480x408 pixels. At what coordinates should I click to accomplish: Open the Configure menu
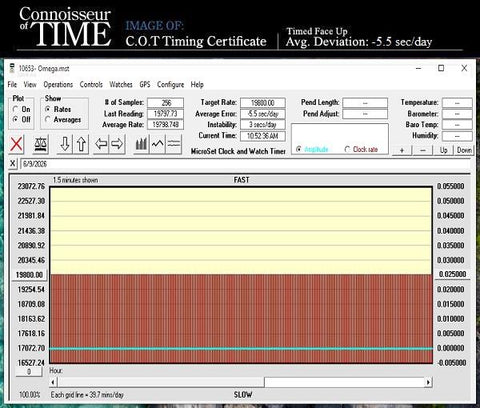(170, 85)
